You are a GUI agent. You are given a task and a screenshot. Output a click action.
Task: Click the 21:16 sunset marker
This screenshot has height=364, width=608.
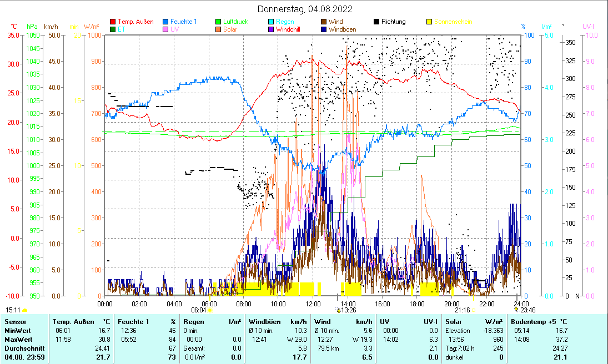click(463, 310)
